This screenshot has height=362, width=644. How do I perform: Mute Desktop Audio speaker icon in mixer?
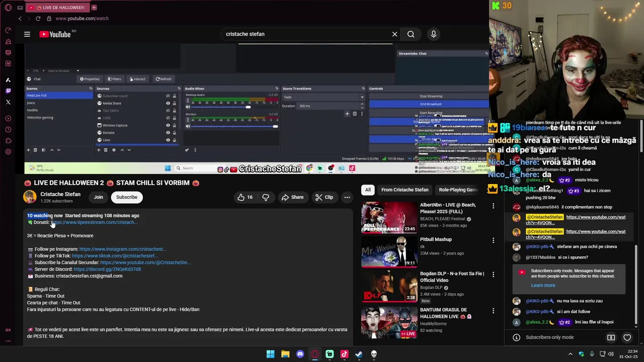click(x=188, y=107)
